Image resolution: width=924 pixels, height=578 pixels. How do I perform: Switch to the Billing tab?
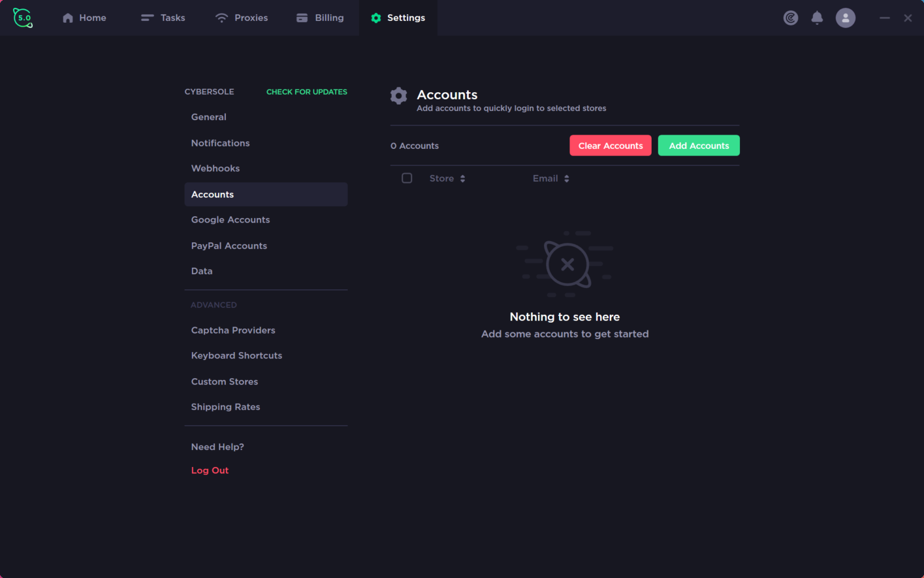[x=320, y=18]
